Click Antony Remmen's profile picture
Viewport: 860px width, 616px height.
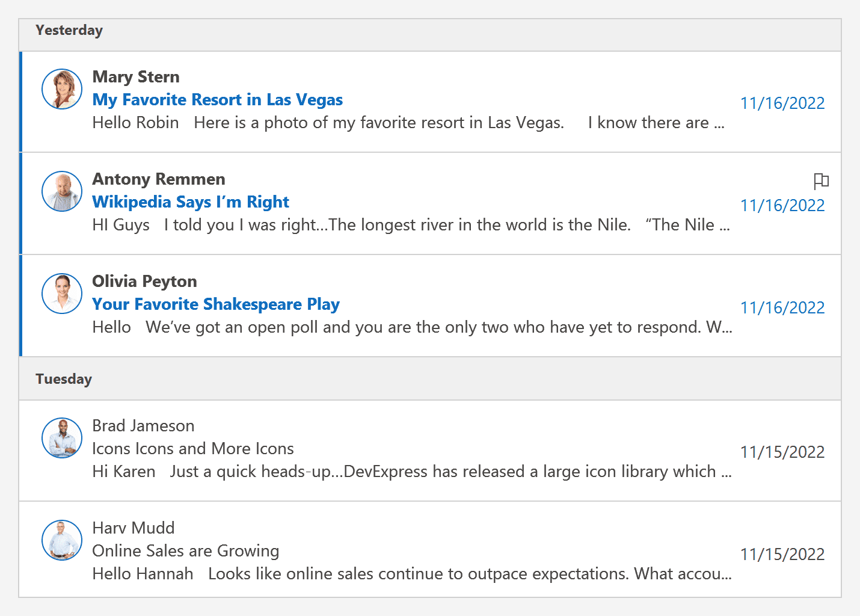[62, 191]
